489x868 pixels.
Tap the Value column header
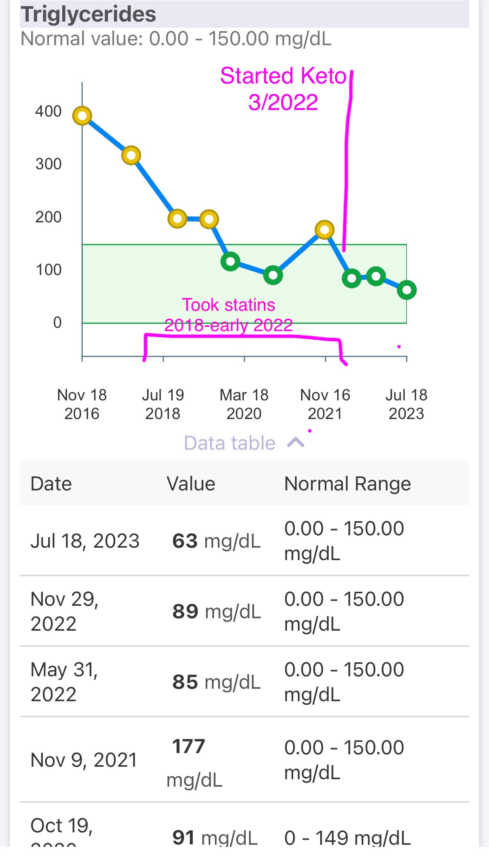(x=191, y=484)
